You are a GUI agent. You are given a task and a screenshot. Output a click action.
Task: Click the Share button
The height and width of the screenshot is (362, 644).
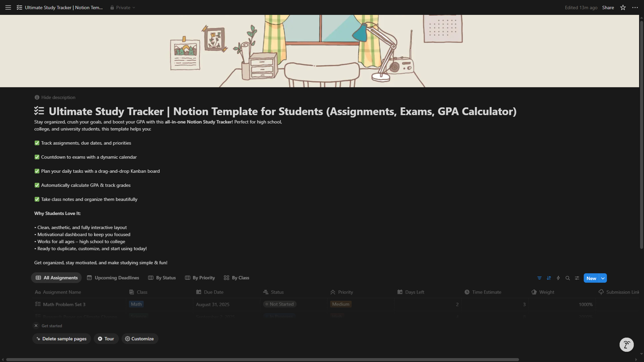click(608, 8)
